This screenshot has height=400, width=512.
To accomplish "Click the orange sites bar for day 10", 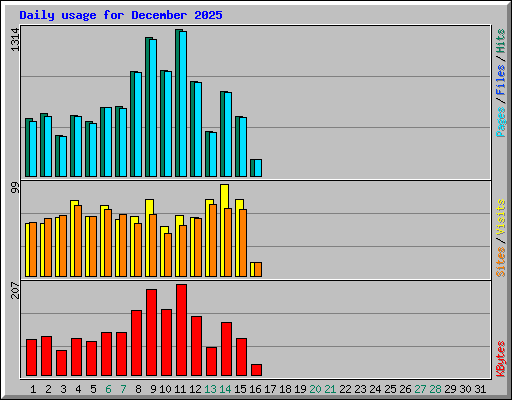I will 168,255.
